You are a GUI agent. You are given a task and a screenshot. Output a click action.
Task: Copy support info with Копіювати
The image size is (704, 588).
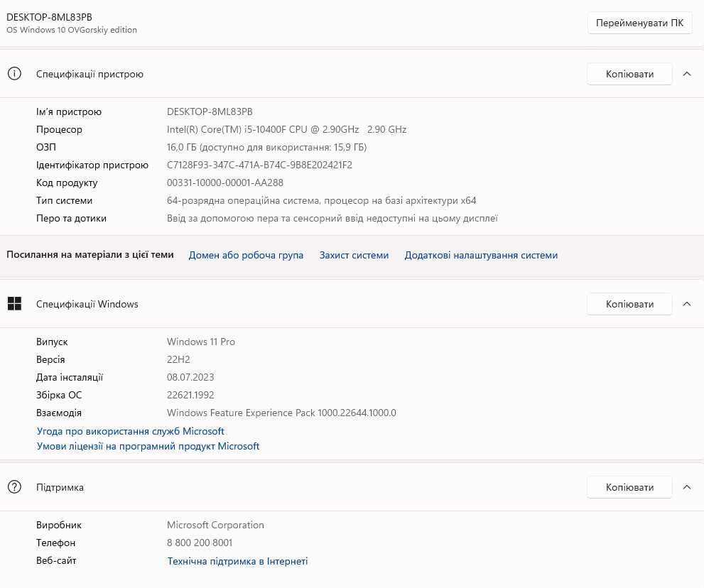tap(629, 487)
